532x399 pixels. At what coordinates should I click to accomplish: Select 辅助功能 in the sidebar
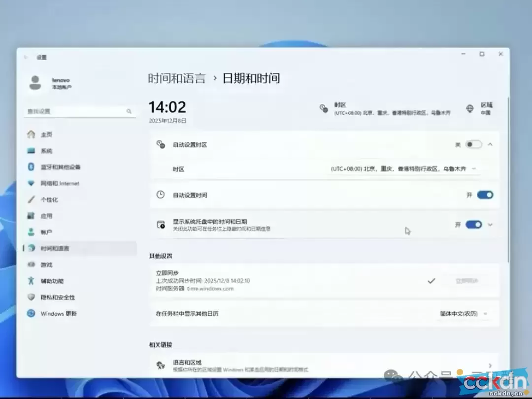[80, 281]
